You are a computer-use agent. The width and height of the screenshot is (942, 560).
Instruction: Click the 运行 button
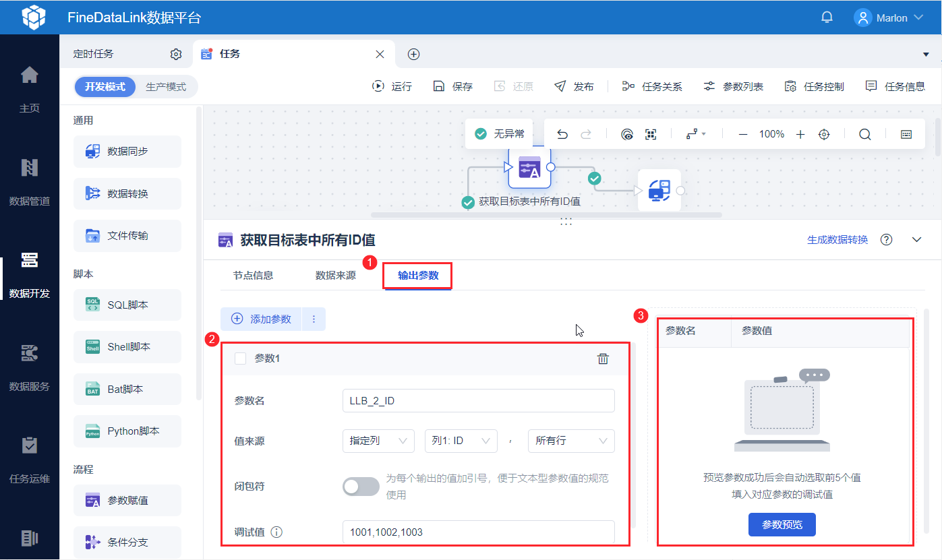392,86
